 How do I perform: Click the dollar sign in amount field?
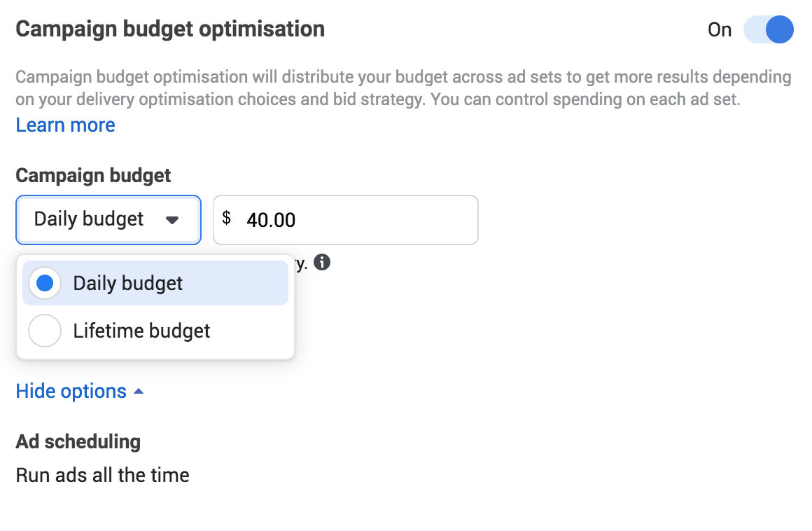[226, 219]
